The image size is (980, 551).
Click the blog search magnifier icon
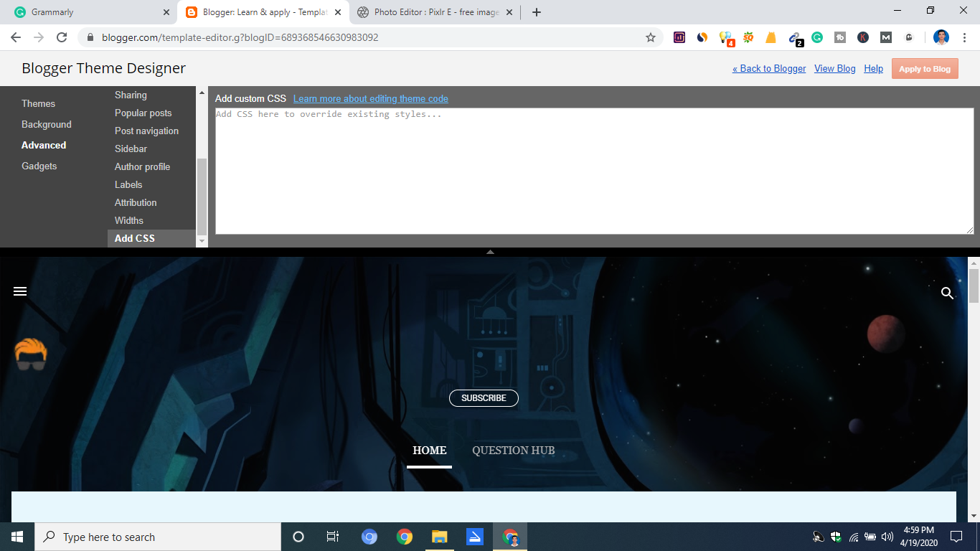pos(947,293)
